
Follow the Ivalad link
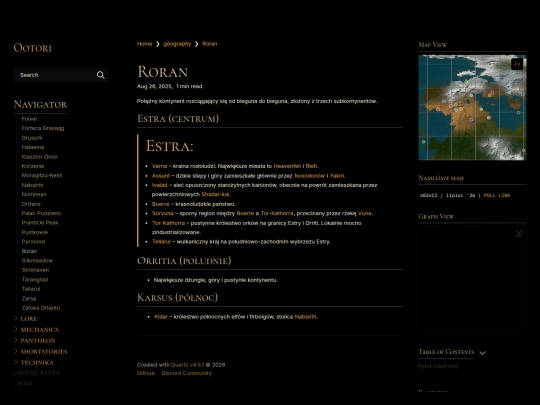pos(159,185)
